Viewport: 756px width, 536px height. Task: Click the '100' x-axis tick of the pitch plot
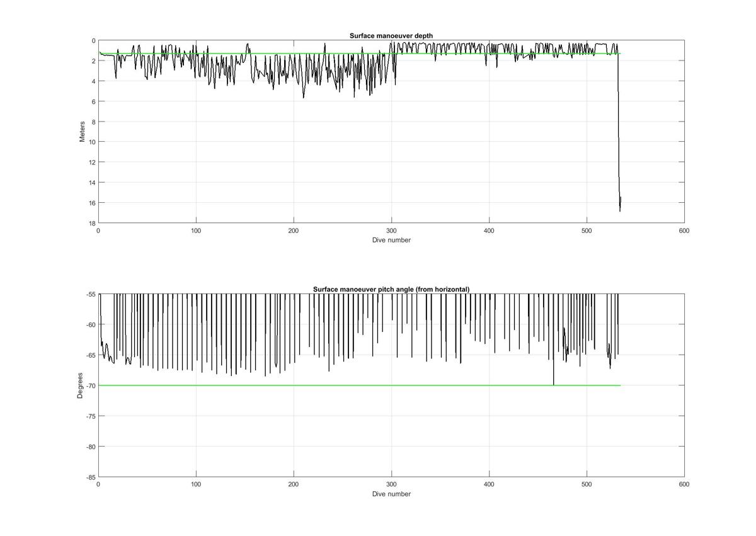[x=196, y=484]
